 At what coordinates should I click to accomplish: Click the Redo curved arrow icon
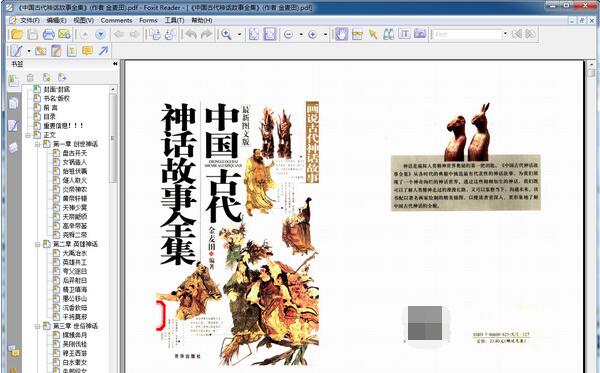[206, 34]
